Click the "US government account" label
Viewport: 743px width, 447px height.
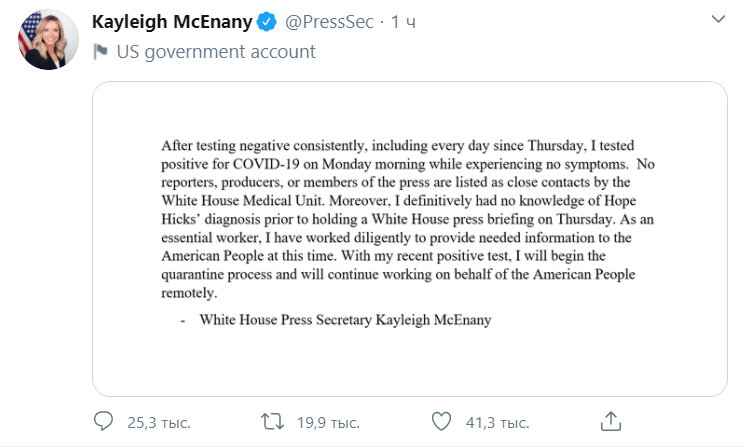[216, 51]
